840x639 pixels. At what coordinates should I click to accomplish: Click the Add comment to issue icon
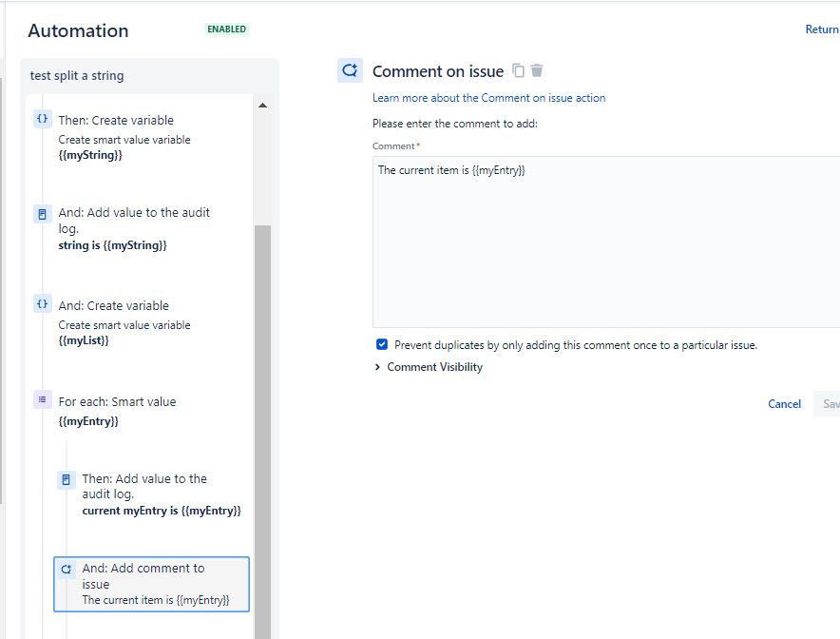[x=66, y=570]
